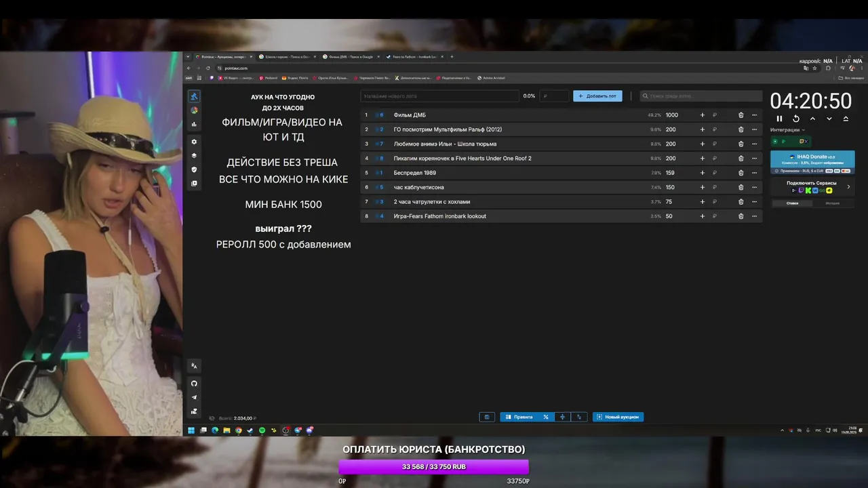Click the lot search field
This screenshot has width=868, height=488.
coord(701,96)
